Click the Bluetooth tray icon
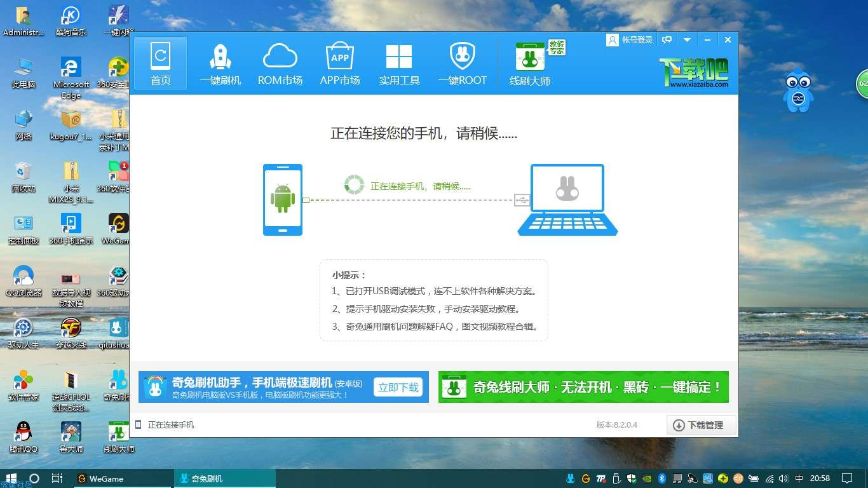This screenshot has width=868, height=488. click(x=662, y=478)
